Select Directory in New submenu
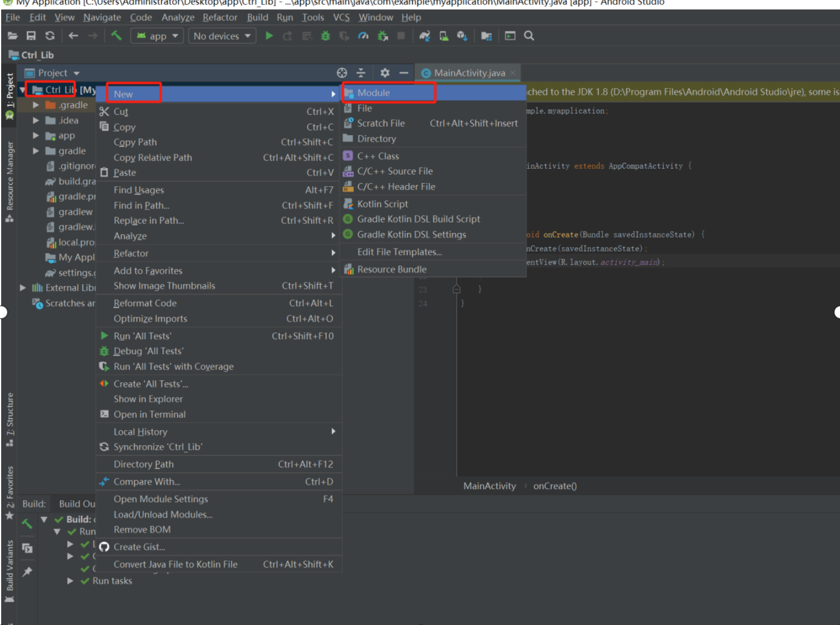Screen dimensions: 840x625 point(434,138)
